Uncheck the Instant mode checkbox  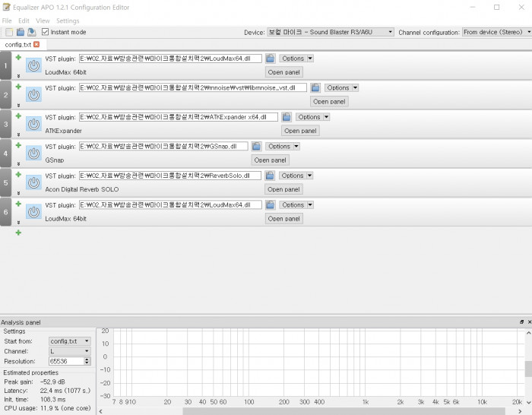(46, 32)
